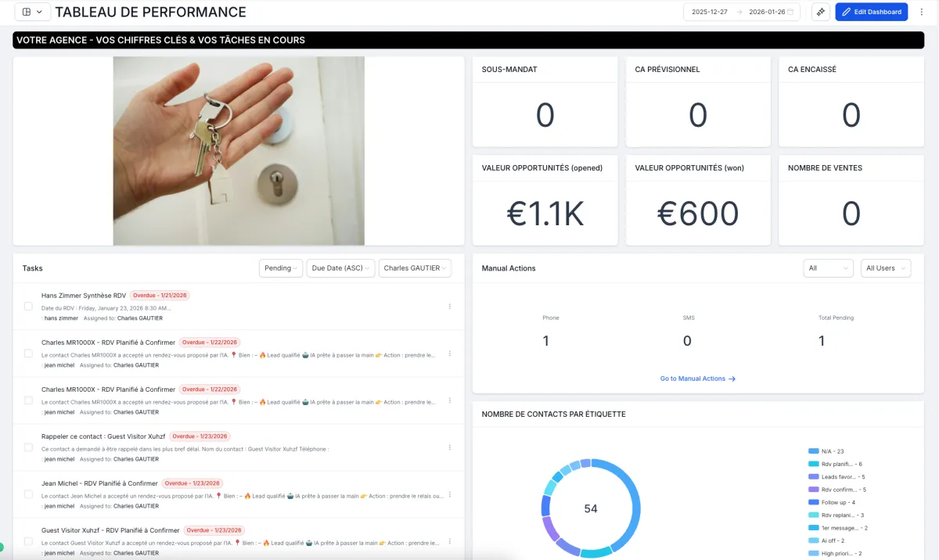939x560 pixels.
Task: Open the options menu for Rappeler ce contact task
Action: tap(450, 447)
